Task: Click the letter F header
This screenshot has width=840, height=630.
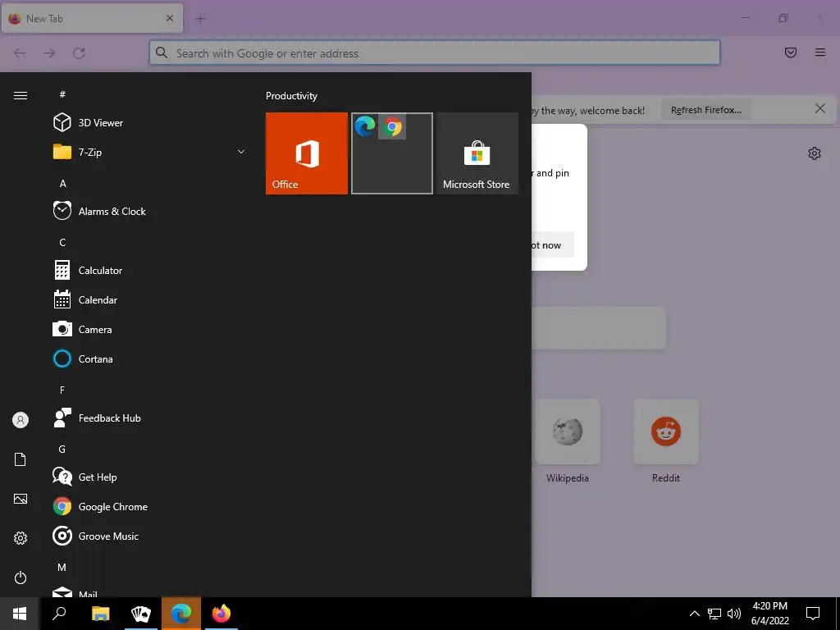Action: 62,390
